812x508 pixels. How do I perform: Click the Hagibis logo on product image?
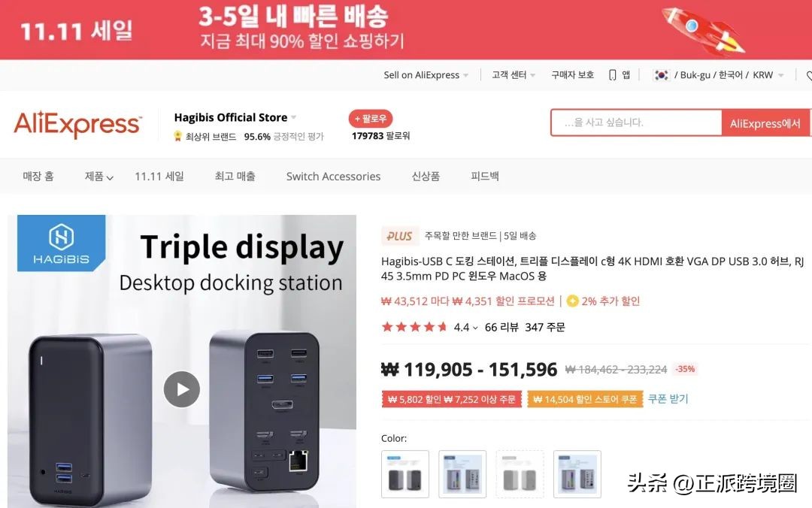pos(61,243)
